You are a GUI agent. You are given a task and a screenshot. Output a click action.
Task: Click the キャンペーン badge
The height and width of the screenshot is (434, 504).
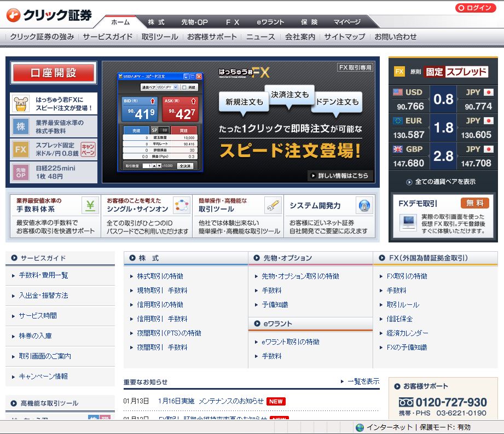click(88, 149)
